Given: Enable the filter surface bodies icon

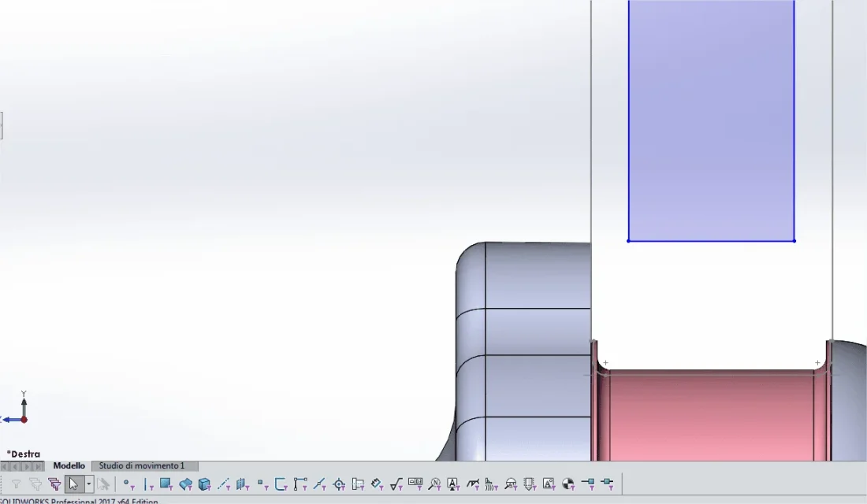Looking at the screenshot, I should pos(185,484).
